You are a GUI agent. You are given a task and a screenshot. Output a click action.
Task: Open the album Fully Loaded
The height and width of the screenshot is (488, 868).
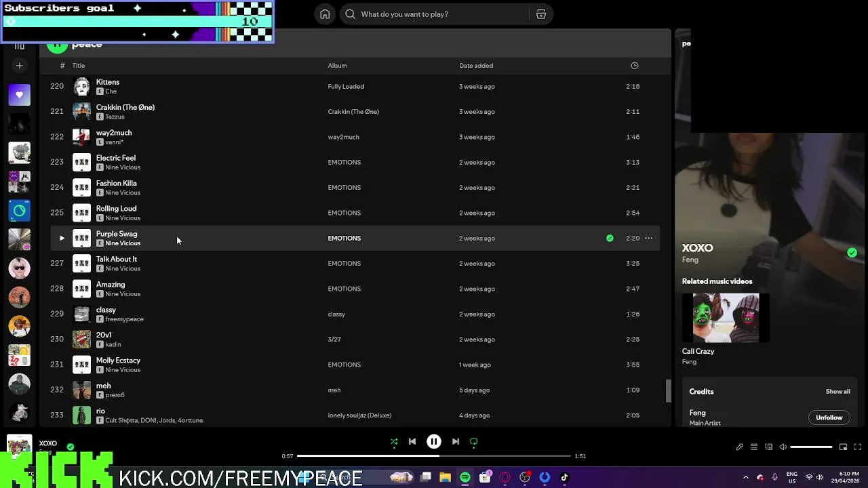point(346,87)
